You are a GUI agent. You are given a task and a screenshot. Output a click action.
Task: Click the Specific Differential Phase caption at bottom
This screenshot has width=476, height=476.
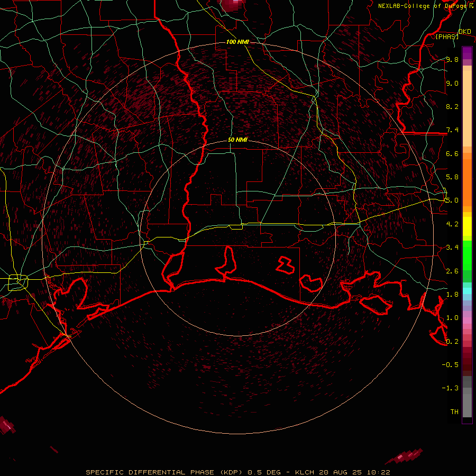[x=237, y=472]
